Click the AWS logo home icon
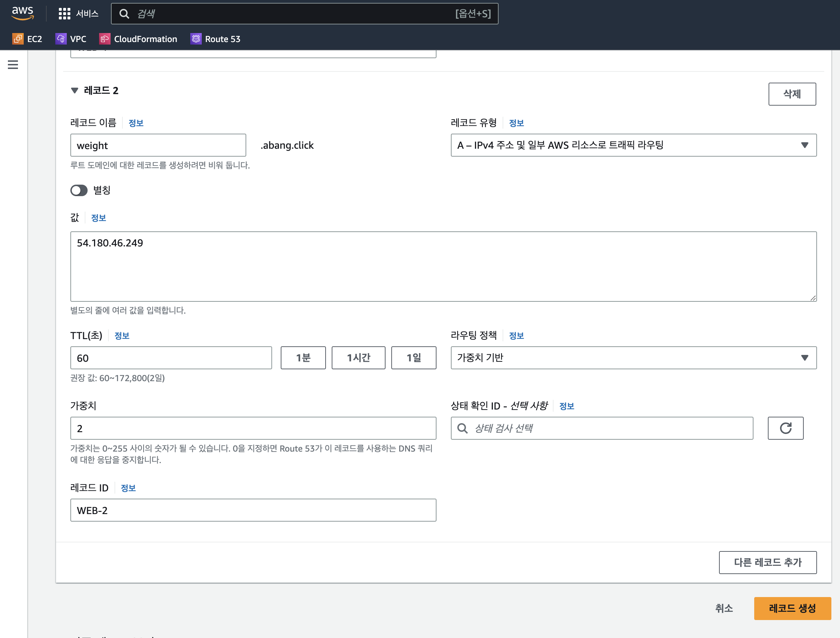The image size is (840, 638). coord(22,13)
